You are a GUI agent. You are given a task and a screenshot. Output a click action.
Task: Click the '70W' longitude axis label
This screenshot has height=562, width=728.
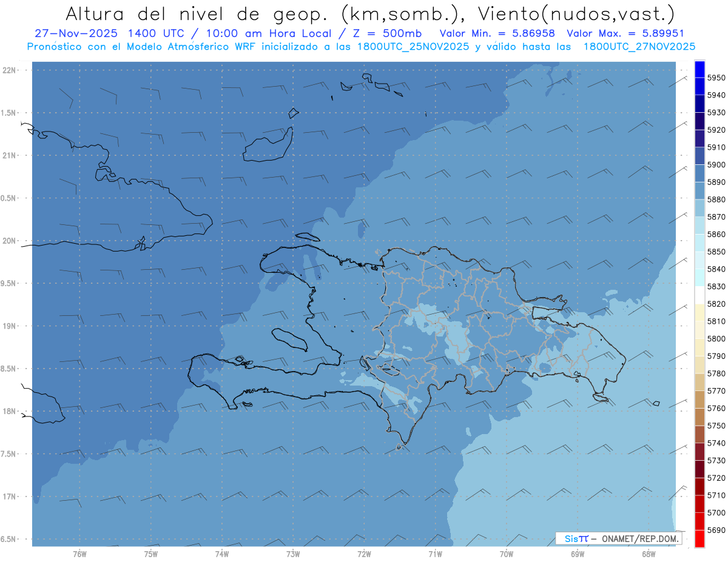pos(507,554)
